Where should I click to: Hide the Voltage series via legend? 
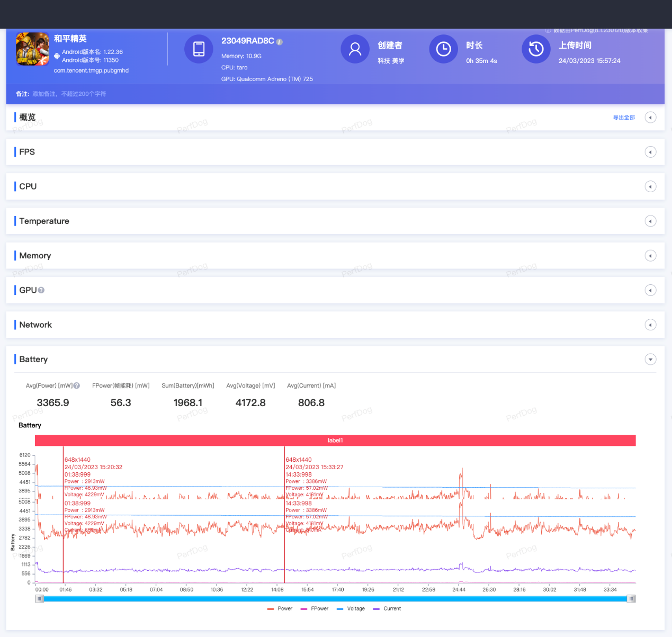[351, 608]
